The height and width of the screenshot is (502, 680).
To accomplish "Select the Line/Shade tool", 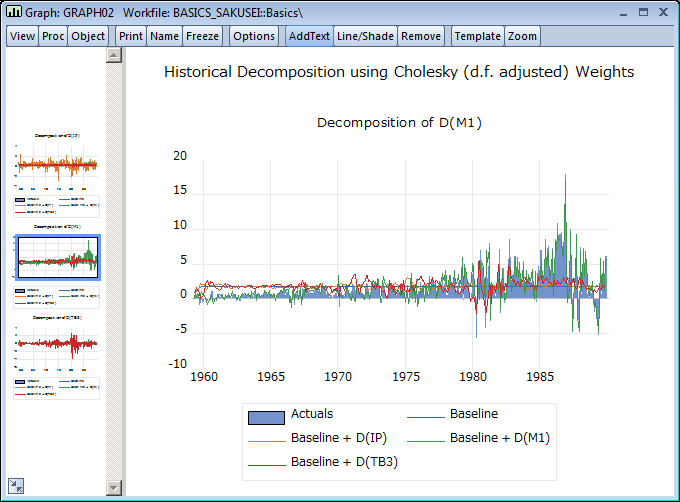I will 365,36.
